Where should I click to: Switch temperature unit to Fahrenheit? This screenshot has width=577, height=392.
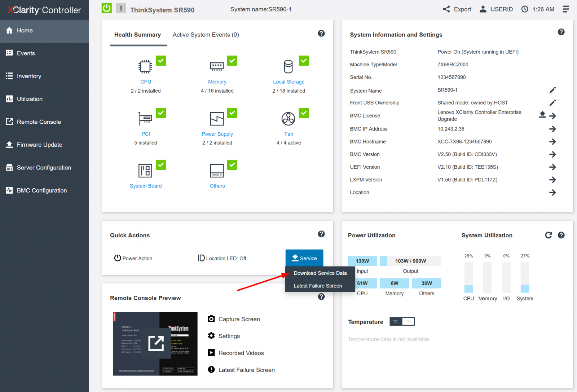click(x=409, y=321)
